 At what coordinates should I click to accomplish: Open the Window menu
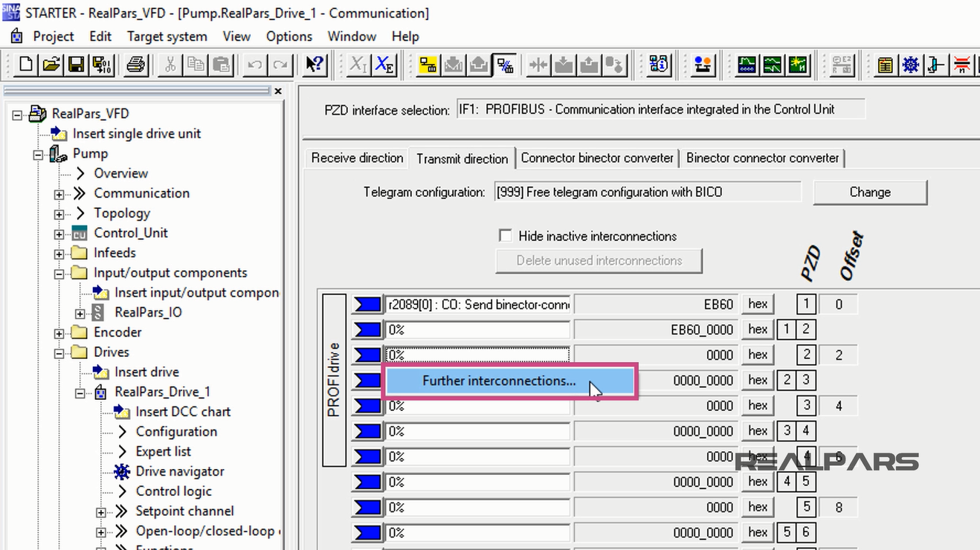[x=352, y=36]
